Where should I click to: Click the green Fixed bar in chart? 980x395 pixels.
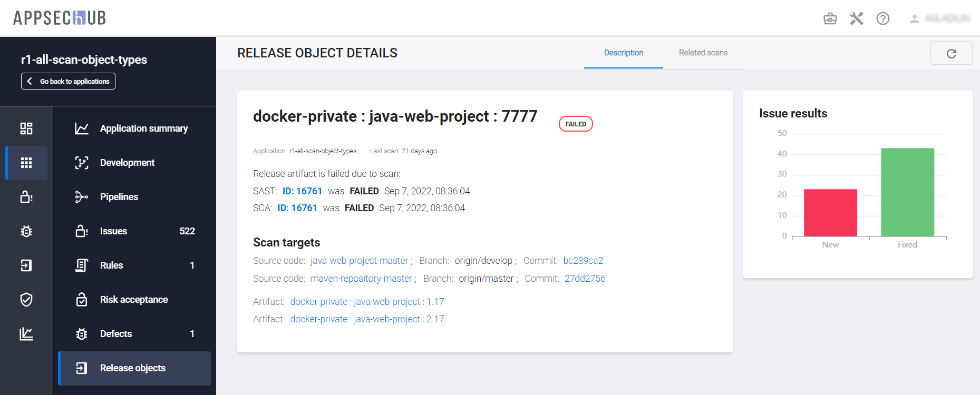[x=907, y=192]
